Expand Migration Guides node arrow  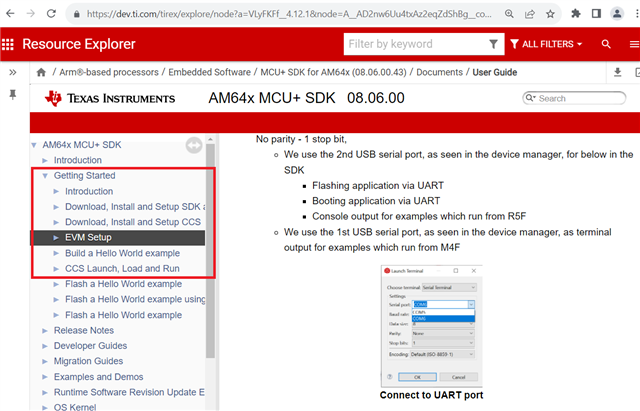[45, 362]
